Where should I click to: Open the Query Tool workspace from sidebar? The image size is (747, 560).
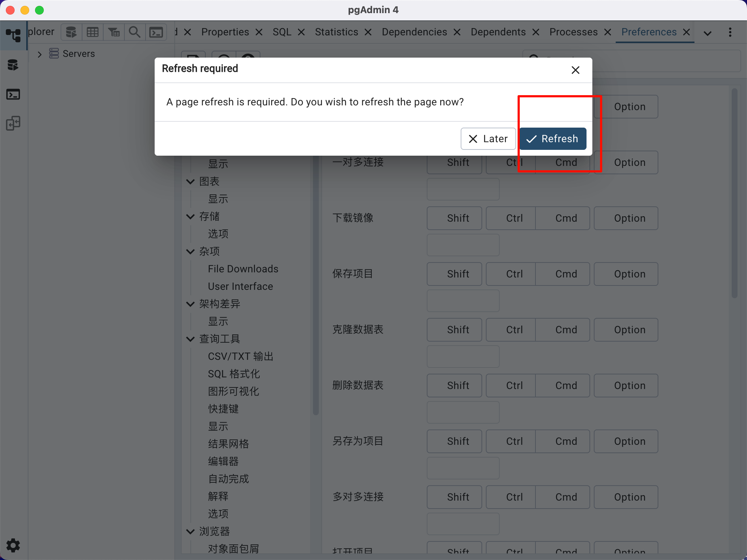[13, 65]
